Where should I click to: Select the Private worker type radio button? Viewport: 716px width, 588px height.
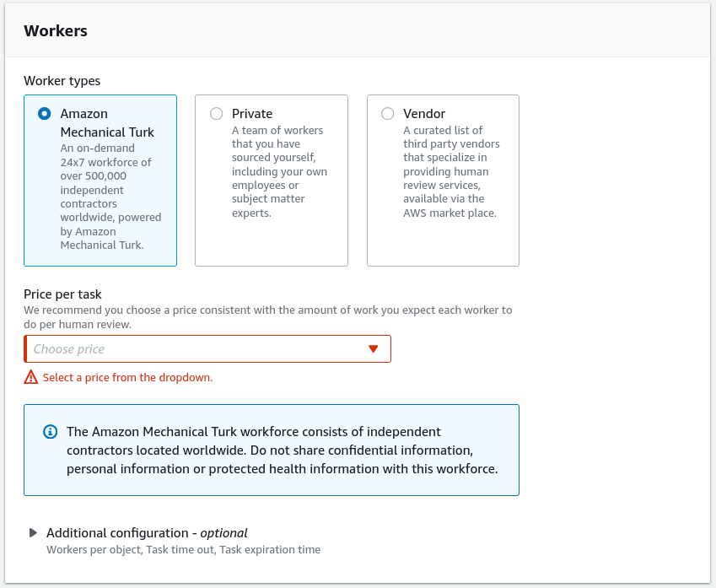(x=216, y=113)
